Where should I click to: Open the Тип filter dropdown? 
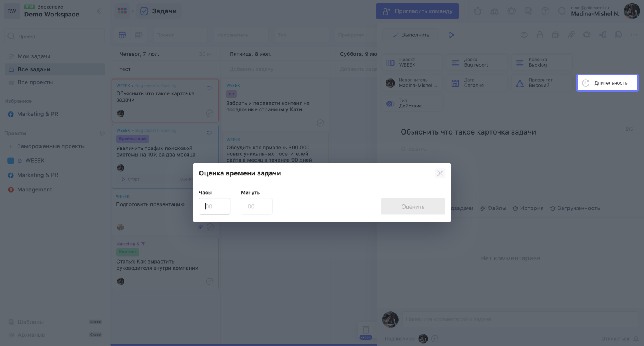301,35
